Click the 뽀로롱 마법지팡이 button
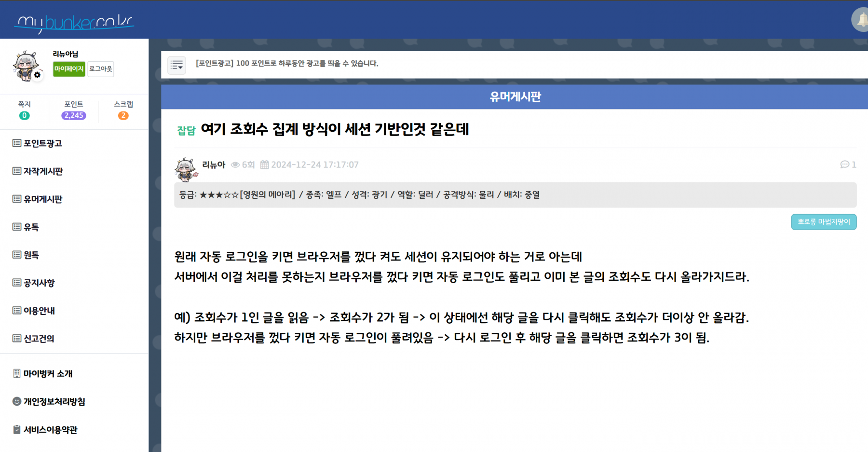 [x=823, y=222]
